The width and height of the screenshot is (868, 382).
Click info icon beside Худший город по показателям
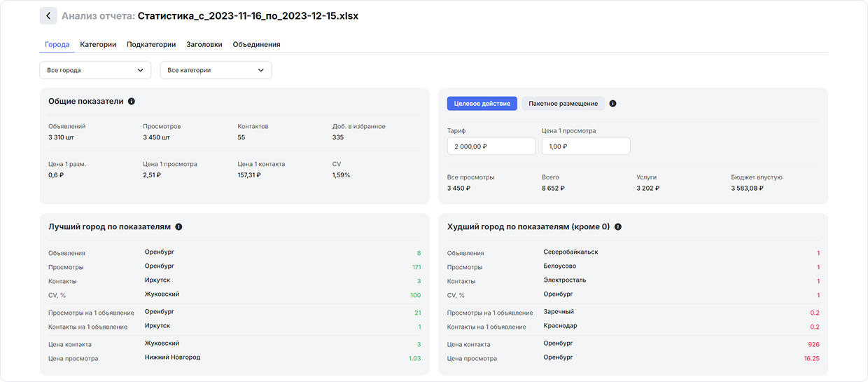point(618,227)
